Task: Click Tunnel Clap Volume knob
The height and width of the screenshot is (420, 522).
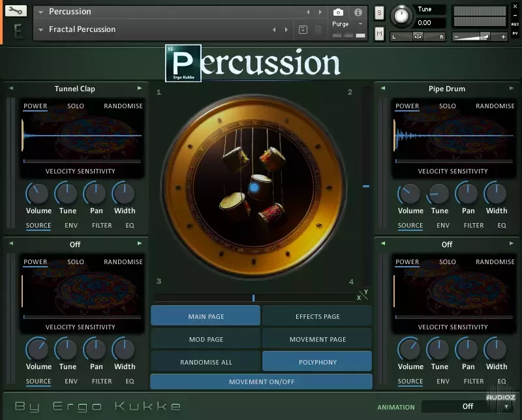Action: pos(38,194)
